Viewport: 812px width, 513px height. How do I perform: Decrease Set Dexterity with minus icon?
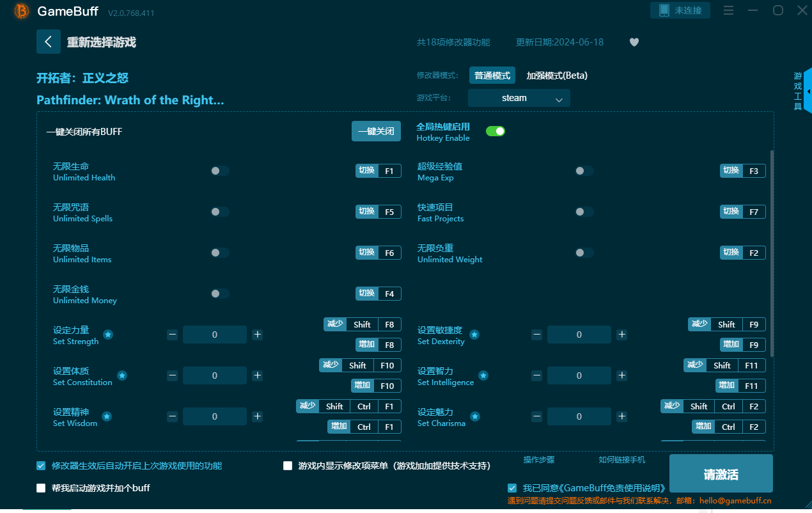(x=537, y=335)
